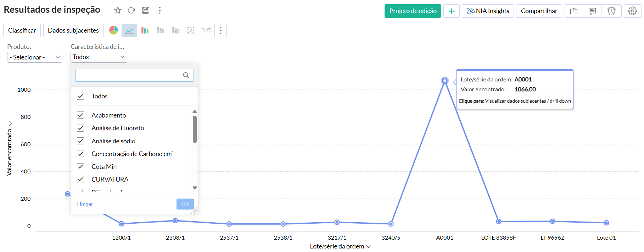Uncheck the Todos checkbox
The height and width of the screenshot is (252, 644).
(81, 96)
